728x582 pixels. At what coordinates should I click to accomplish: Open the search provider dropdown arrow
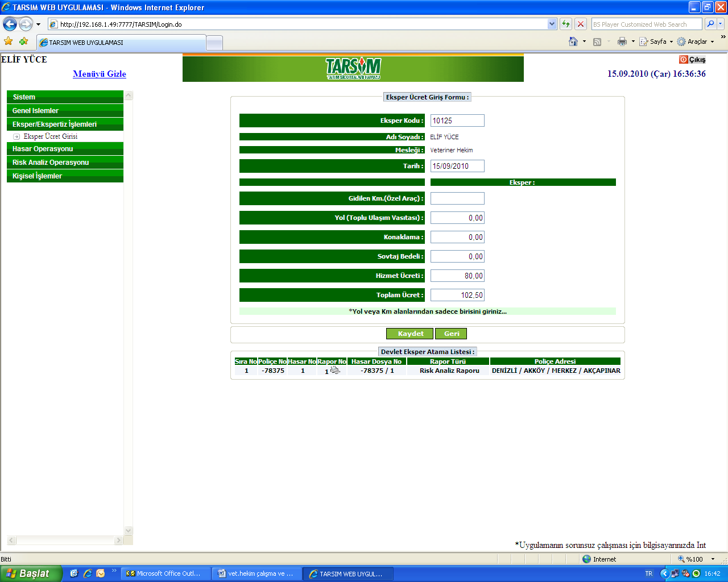721,24
